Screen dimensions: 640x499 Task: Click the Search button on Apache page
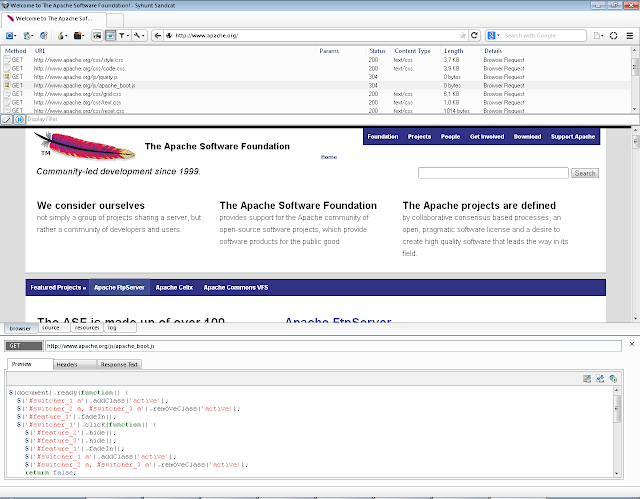[x=585, y=173]
